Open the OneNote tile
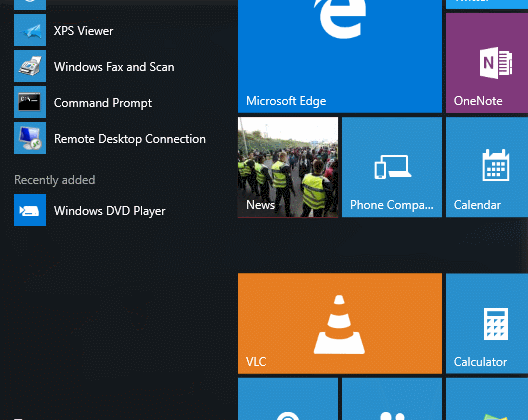This screenshot has height=420, width=528. point(487,63)
